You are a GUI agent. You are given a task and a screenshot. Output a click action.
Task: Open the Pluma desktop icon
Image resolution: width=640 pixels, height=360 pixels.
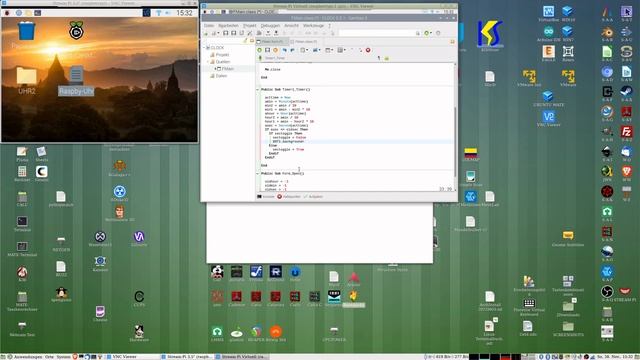[22, 154]
